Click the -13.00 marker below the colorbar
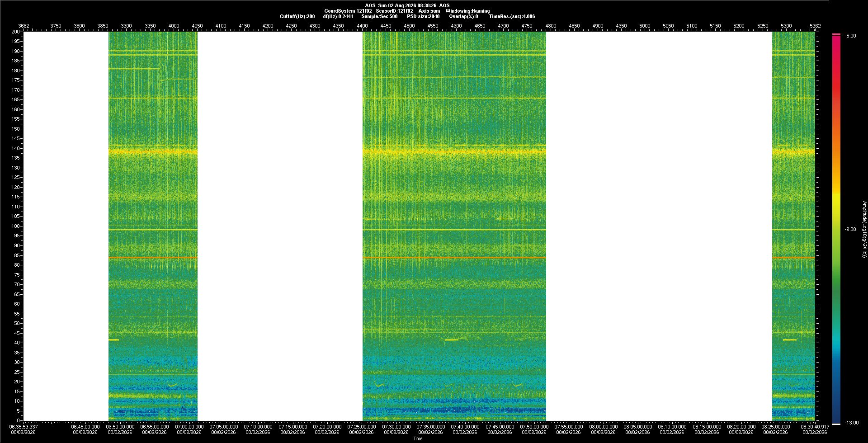 tap(852, 423)
